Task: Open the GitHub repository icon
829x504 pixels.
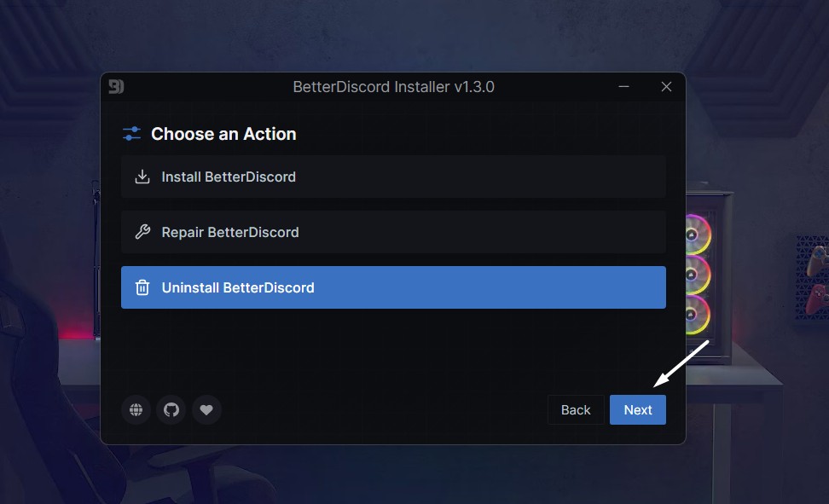Action: coord(171,410)
